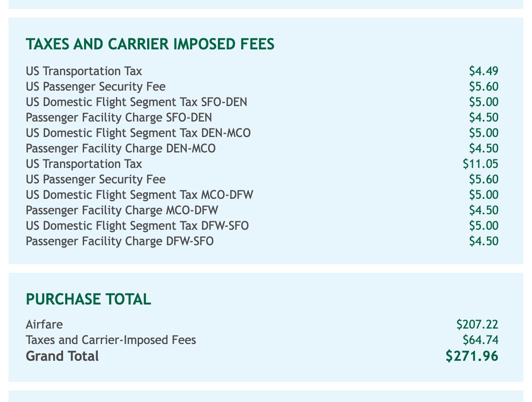Click US Domestic Flight Segment Tax DFW-SFO
The image size is (532, 402).
pos(137,226)
